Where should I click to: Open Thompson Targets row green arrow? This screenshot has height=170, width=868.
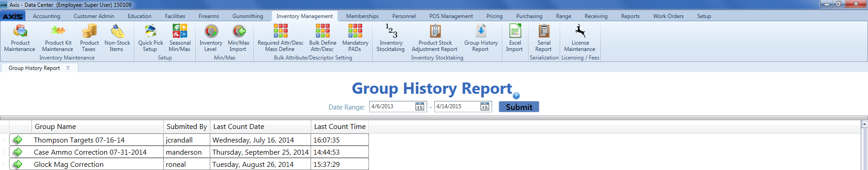pos(18,140)
